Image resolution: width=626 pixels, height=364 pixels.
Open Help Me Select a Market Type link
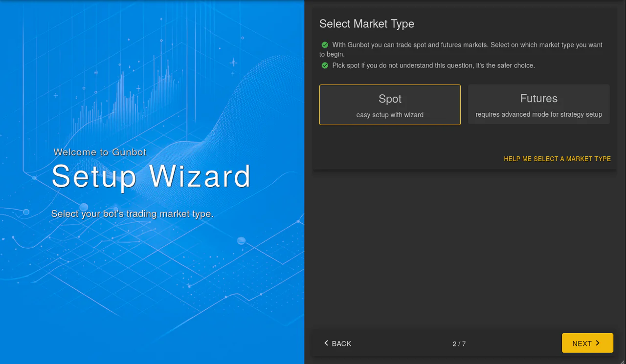pos(557,159)
